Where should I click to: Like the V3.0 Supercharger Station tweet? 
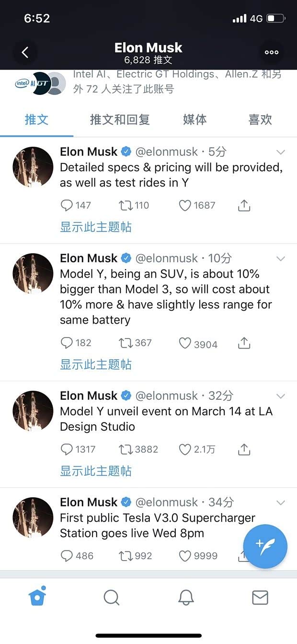click(x=185, y=556)
